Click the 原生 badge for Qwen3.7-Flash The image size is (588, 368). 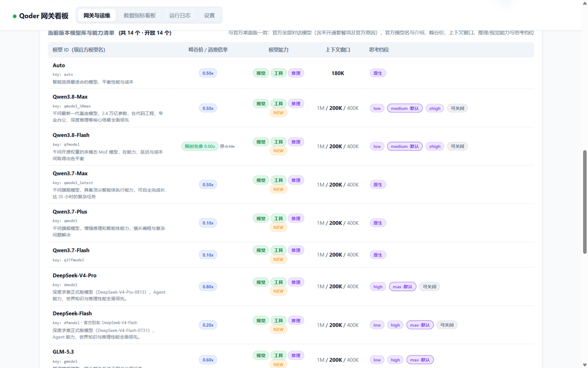click(x=378, y=255)
